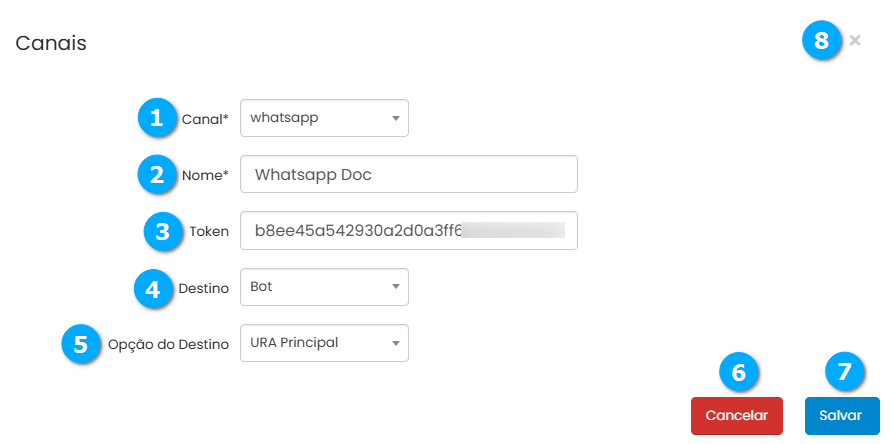This screenshot has height=444, width=894.
Task: Click the number 5 callout badge
Action: coord(80,343)
